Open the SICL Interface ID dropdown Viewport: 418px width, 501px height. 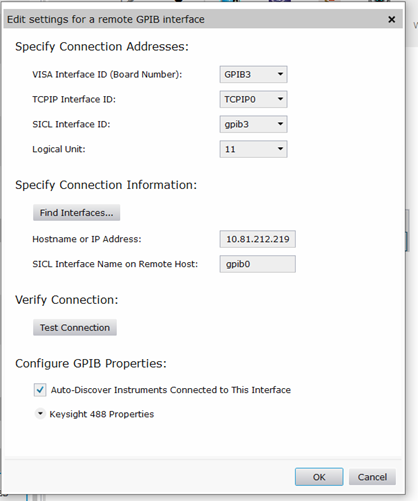[253, 124]
